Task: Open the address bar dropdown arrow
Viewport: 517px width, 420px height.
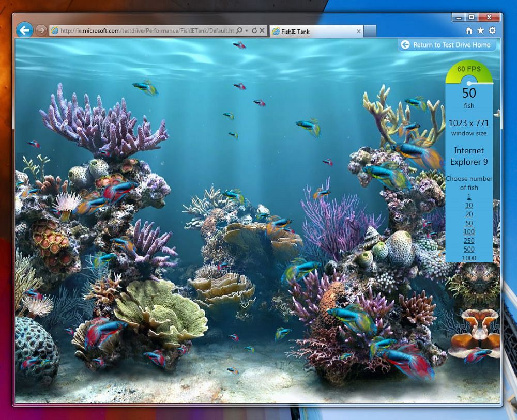Action: (x=247, y=30)
